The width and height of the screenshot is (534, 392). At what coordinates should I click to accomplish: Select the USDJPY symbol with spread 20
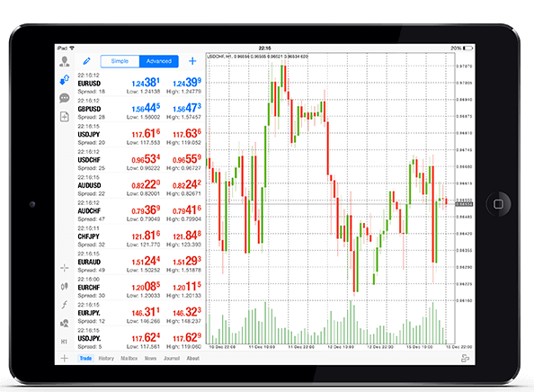(139, 135)
